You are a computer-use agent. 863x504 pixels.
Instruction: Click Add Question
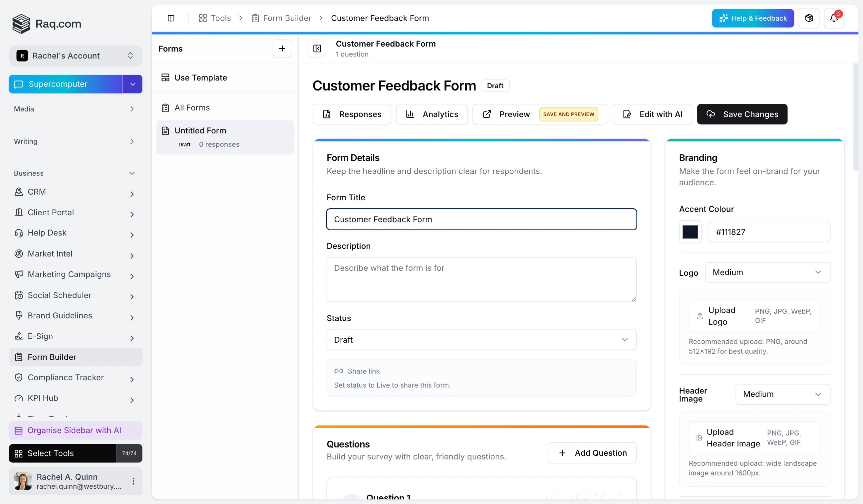coord(592,453)
